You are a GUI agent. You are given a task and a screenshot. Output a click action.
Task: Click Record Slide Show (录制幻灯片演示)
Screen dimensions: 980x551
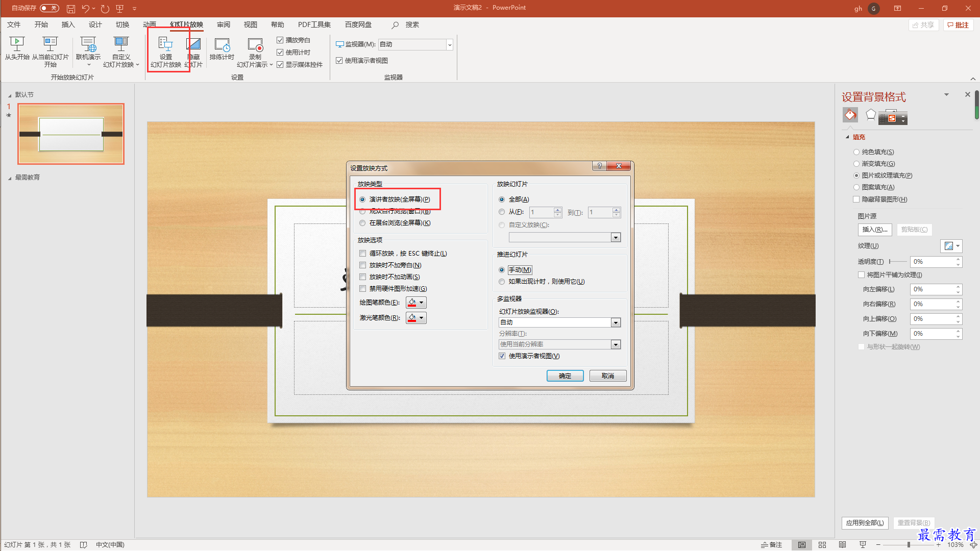pyautogui.click(x=255, y=52)
